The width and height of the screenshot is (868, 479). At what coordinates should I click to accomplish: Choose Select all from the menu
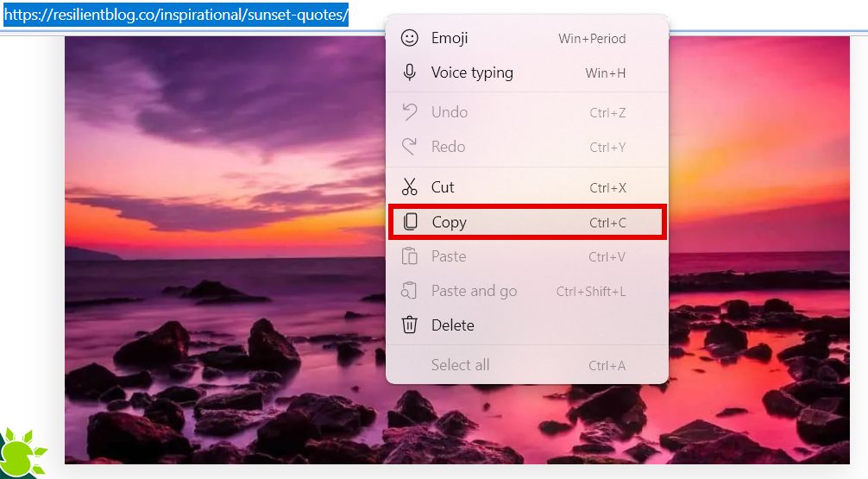(527, 365)
